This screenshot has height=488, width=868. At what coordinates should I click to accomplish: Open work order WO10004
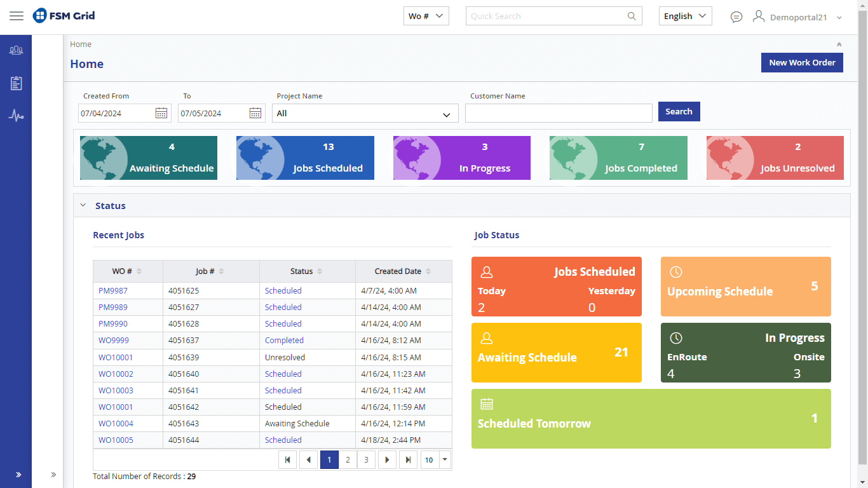[x=116, y=423]
